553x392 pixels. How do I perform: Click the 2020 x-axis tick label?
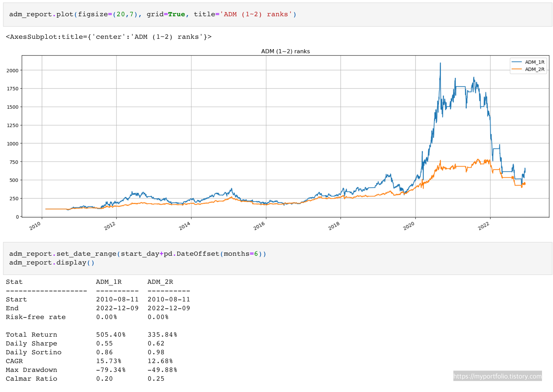(x=408, y=226)
